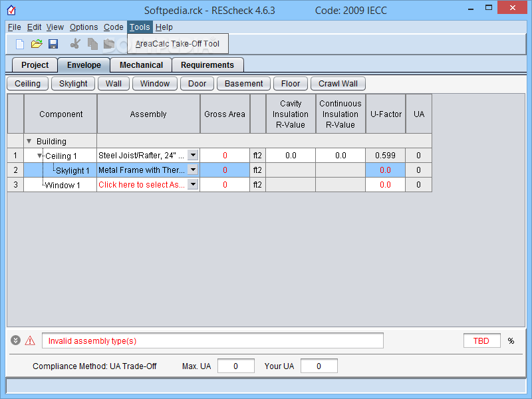Add a Basement component

click(x=243, y=84)
